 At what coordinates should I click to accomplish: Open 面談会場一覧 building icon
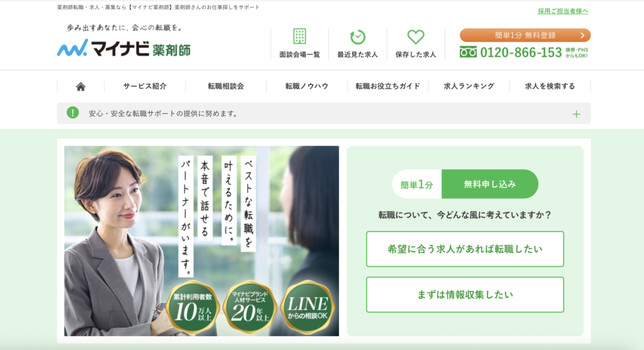300,37
